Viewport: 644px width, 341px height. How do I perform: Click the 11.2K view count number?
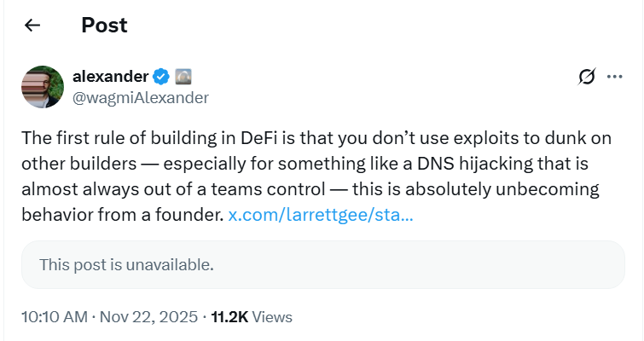coord(229,317)
